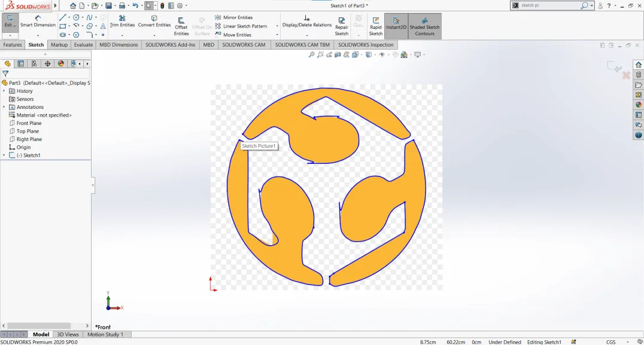Select the Smart Dimension tool
644x345 pixels.
pyautogui.click(x=38, y=22)
